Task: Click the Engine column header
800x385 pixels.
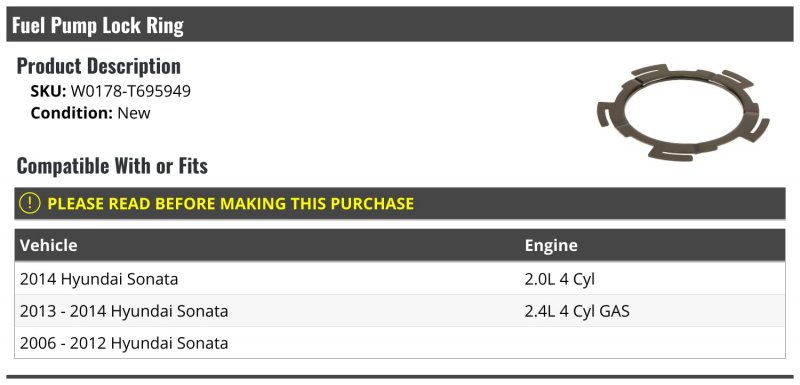Action: 551,245
